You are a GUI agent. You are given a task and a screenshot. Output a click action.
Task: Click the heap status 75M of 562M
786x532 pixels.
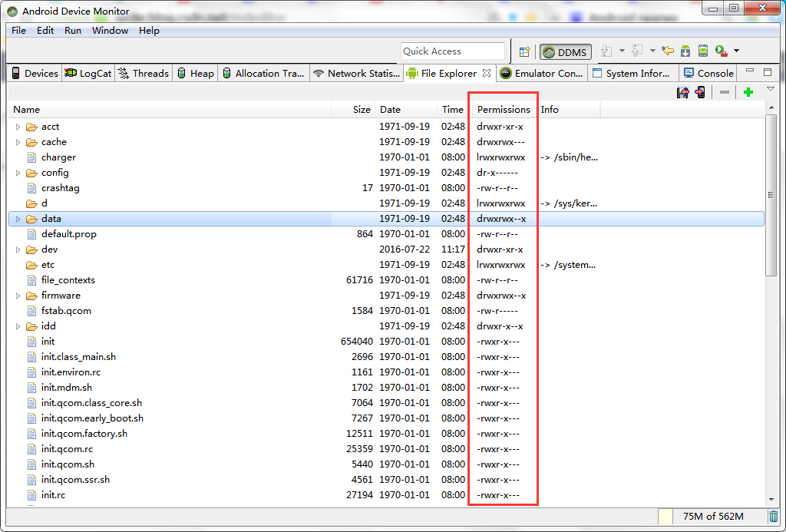tap(712, 516)
